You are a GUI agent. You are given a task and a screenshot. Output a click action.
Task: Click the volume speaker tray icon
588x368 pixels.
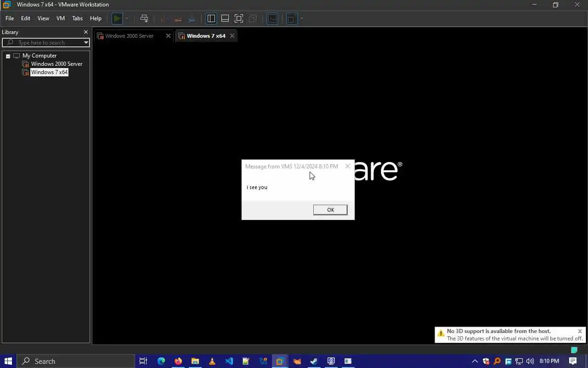pos(530,361)
